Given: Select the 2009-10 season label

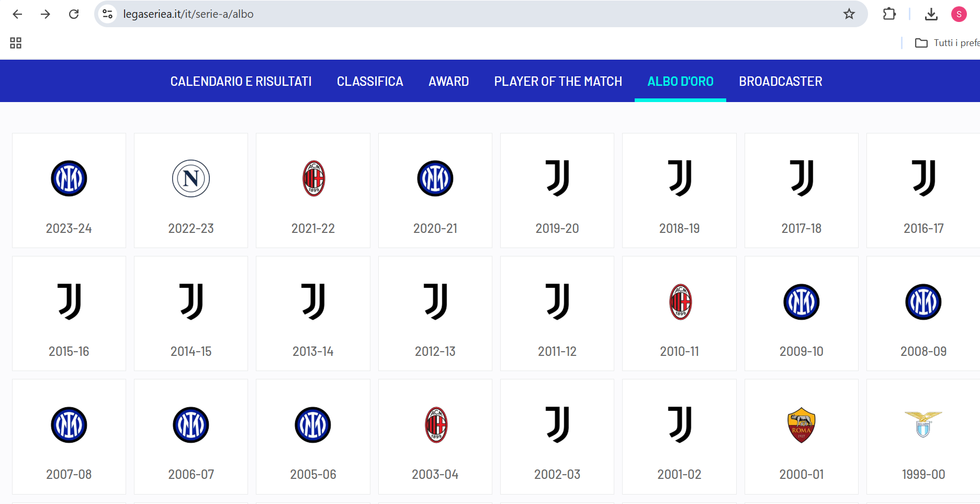Looking at the screenshot, I should point(802,351).
